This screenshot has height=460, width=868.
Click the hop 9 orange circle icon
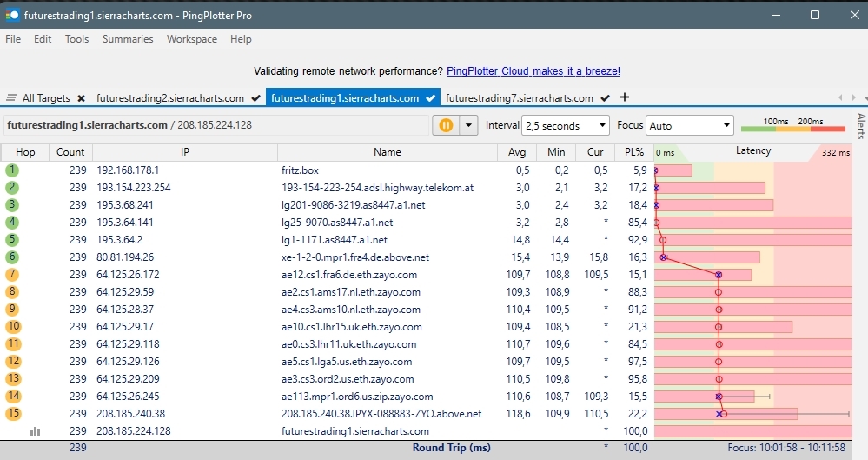(12, 310)
